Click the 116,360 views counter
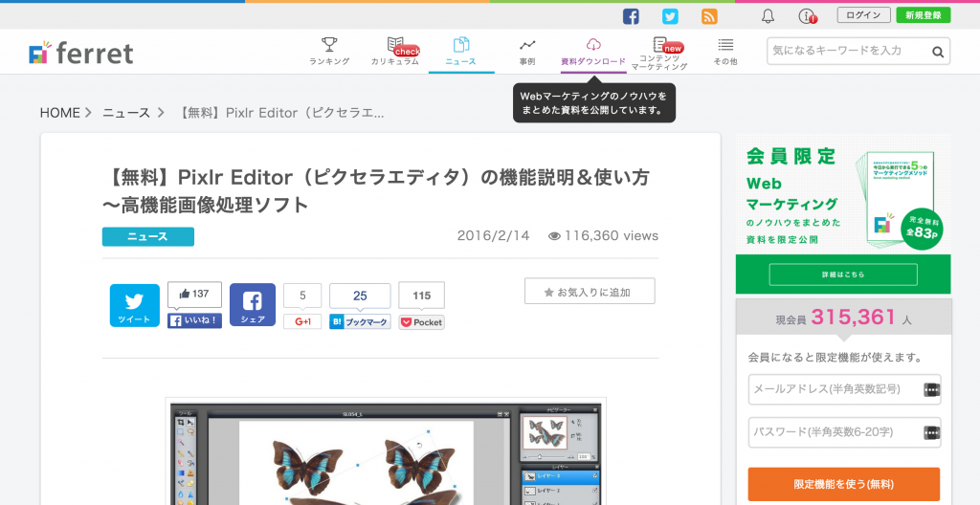980x505 pixels. (603, 235)
